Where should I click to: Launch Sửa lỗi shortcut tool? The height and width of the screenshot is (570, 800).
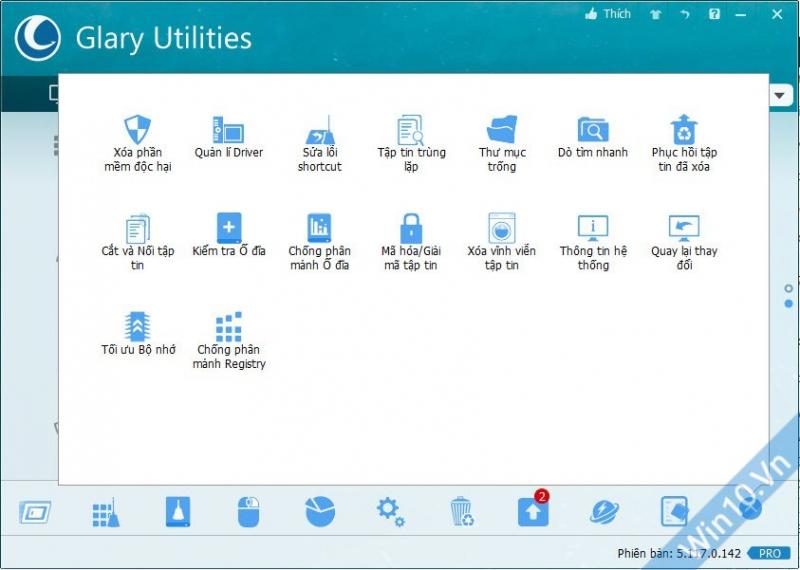click(x=320, y=143)
